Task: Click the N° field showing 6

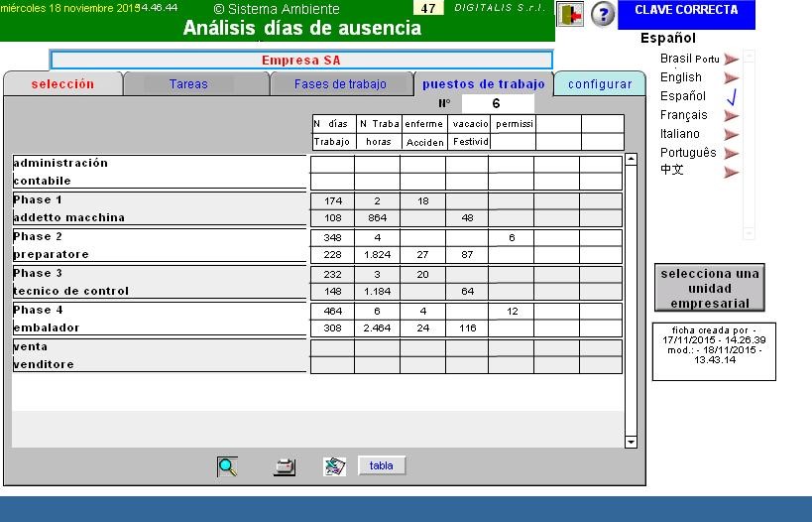Action: (497, 103)
